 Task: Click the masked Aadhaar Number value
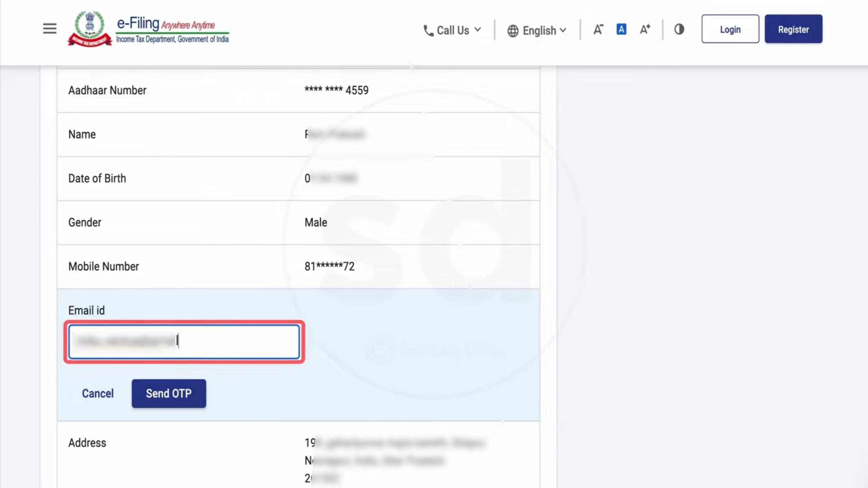click(336, 90)
